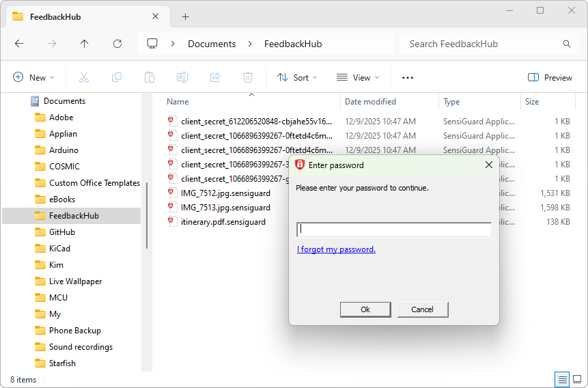
Task: Navigate up one folder level
Action: coord(85,44)
